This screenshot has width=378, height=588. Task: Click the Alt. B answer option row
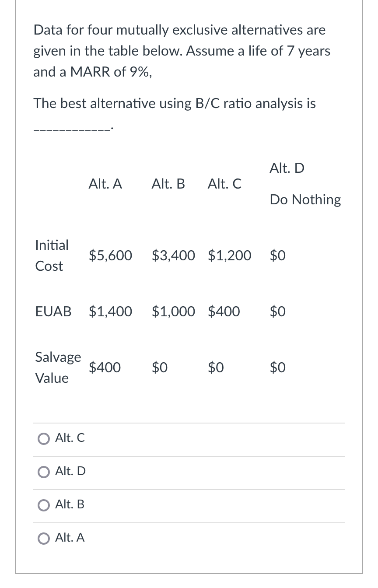point(70,505)
